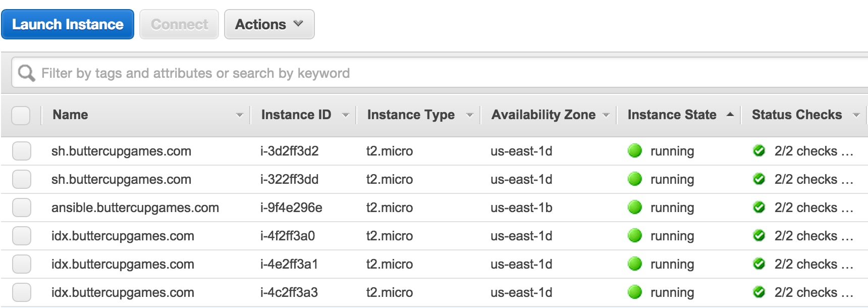Click green status dot for ansible.buttercupgames.com
The height and width of the screenshot is (308, 868).
click(x=634, y=208)
